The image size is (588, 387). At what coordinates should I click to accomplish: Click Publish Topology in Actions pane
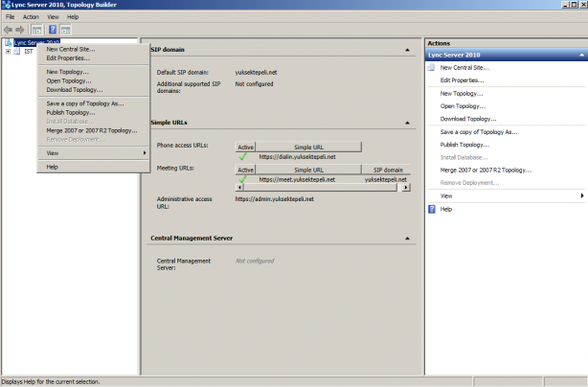pos(464,145)
